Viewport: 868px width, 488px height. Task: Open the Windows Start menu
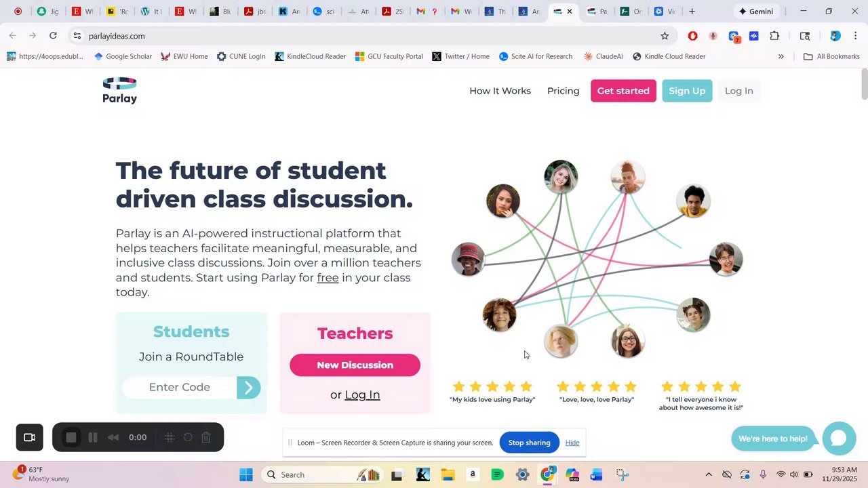tap(245, 474)
